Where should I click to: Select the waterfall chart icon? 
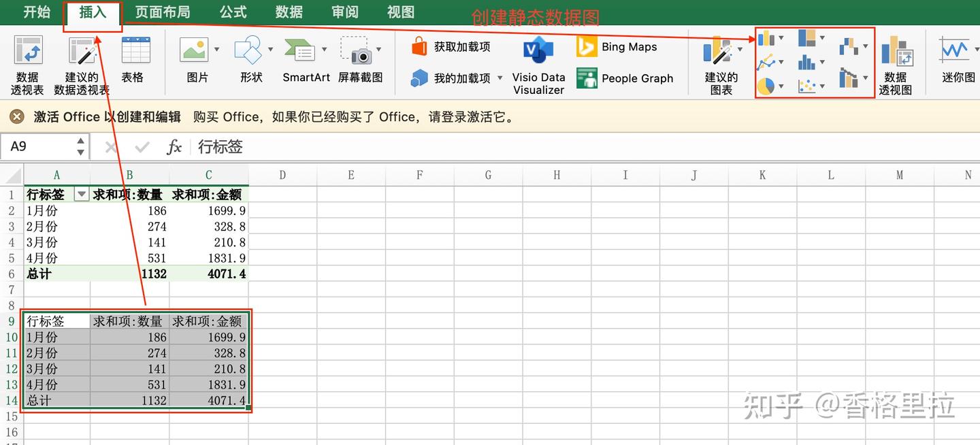point(849,46)
